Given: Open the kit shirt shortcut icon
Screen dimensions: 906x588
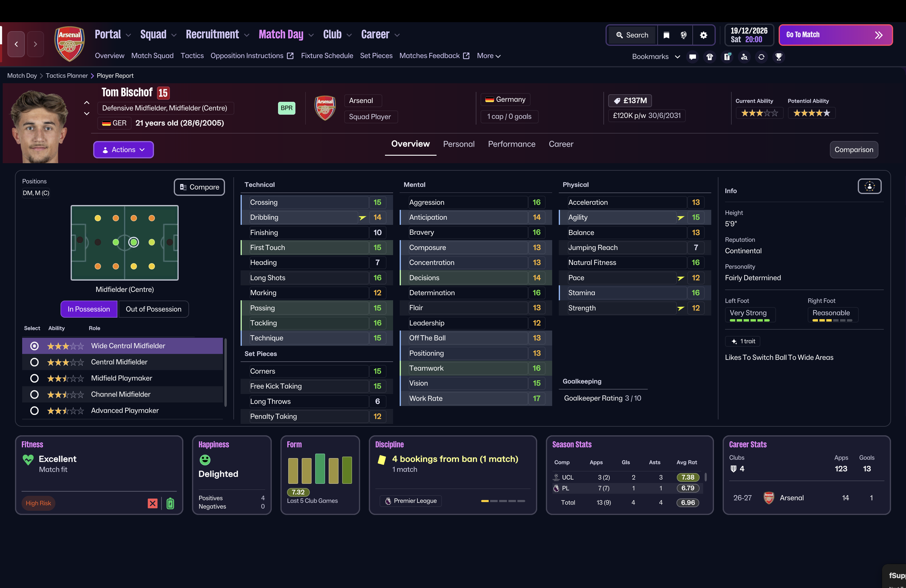Looking at the screenshot, I should pos(709,57).
